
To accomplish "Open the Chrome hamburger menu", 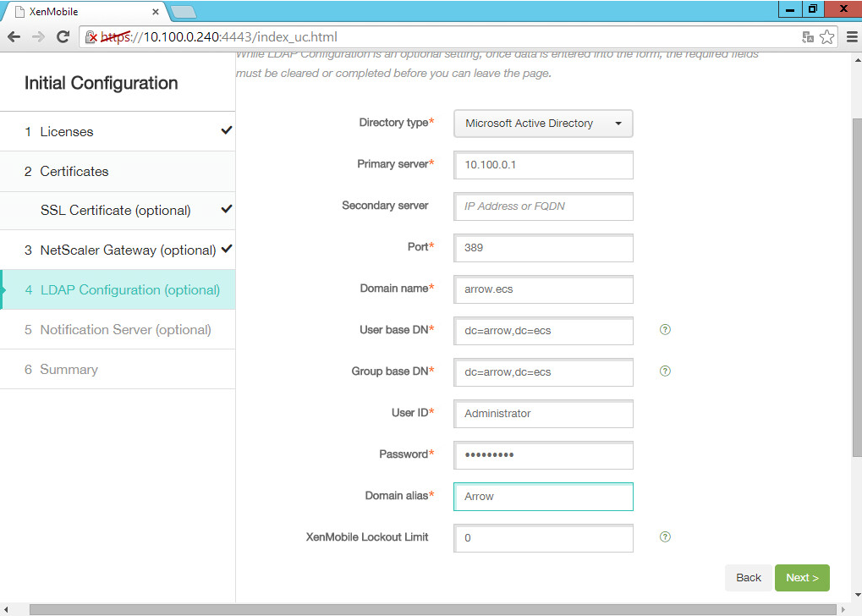I will tap(852, 37).
